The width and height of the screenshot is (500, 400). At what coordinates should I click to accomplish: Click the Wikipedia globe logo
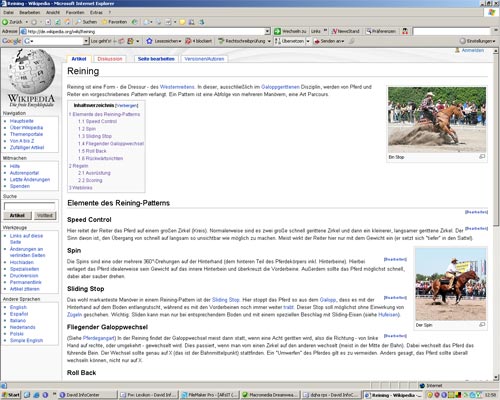(x=32, y=71)
